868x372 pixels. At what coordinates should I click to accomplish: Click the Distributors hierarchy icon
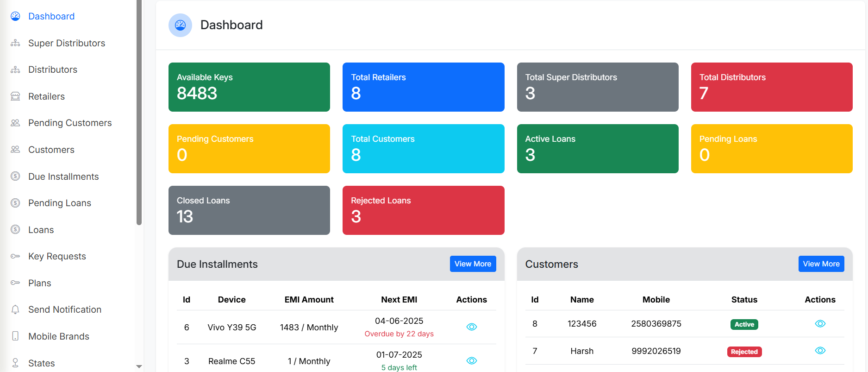[15, 69]
